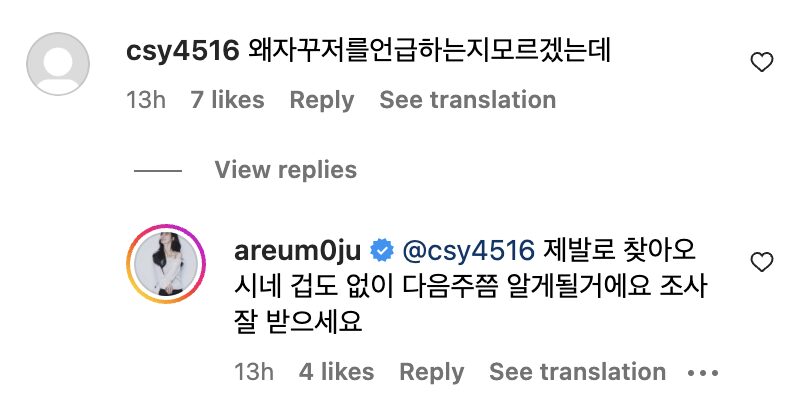Click the blue verified badge next to areum0ju

[382, 251]
